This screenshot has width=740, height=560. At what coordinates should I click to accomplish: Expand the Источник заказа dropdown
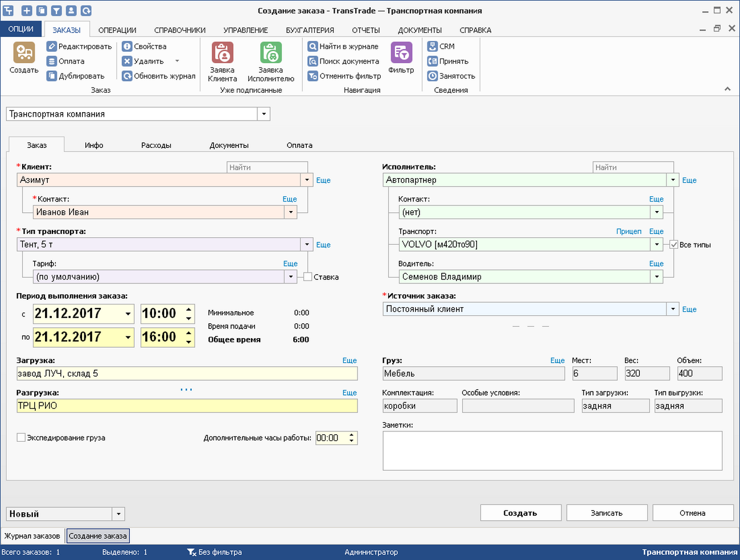(673, 309)
